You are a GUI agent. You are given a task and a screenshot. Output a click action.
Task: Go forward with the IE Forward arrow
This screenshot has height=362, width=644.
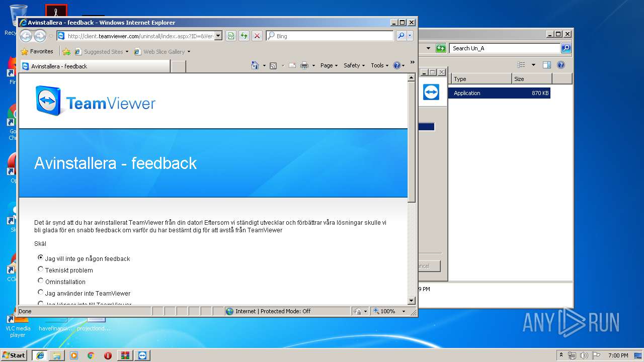coord(40,36)
